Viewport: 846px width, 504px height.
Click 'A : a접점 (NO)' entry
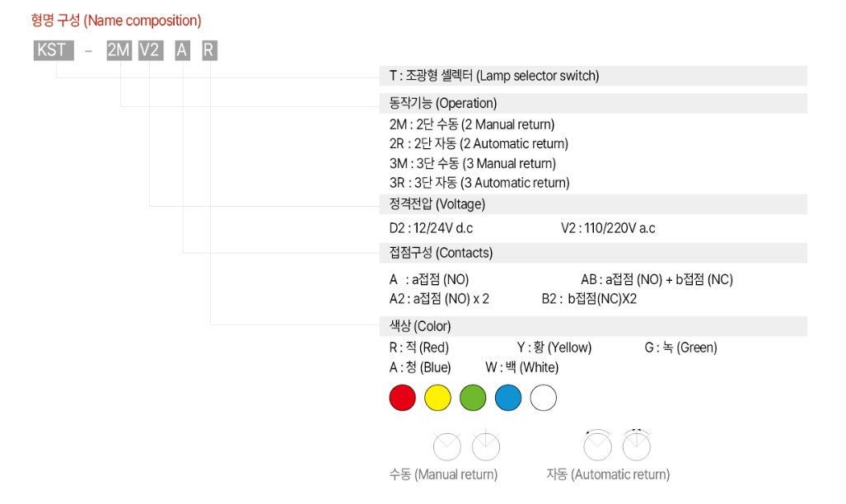tap(429, 279)
